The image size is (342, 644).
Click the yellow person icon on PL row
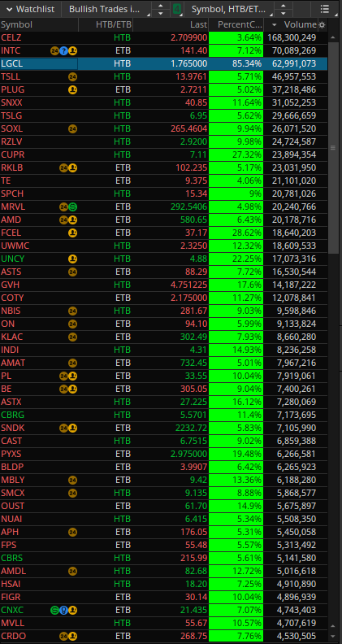click(x=72, y=376)
